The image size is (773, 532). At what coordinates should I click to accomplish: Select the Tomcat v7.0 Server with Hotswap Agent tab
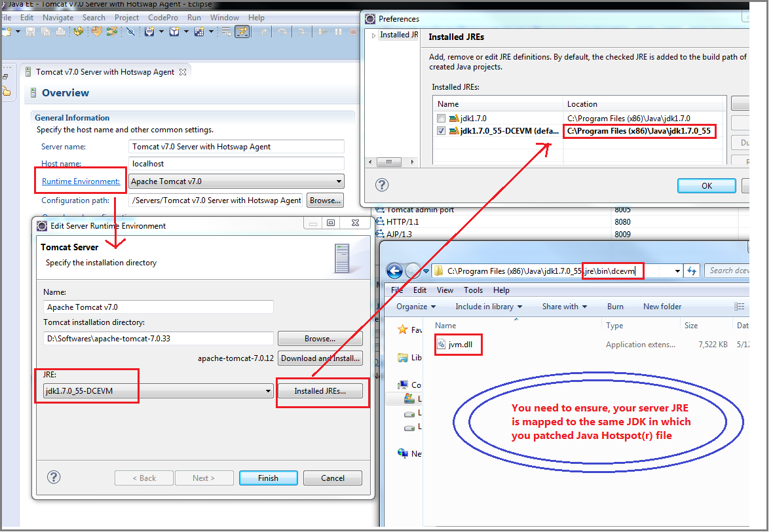105,72
